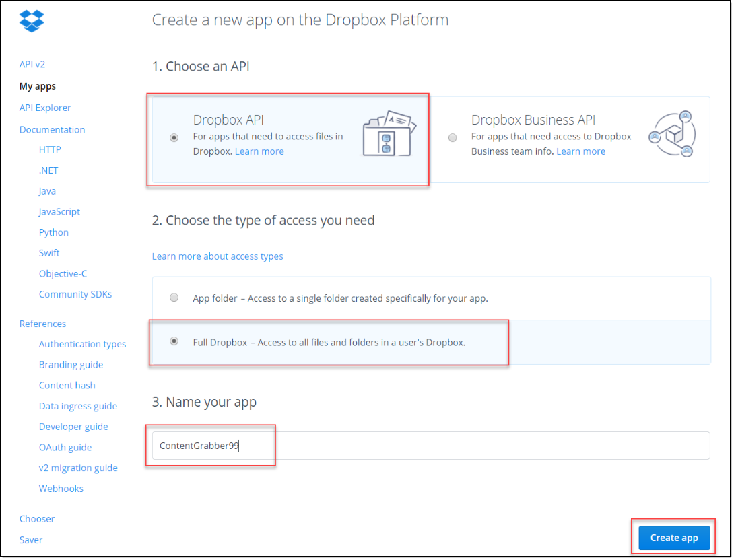
Task: Click the Dropbox logo icon
Action: click(x=32, y=22)
